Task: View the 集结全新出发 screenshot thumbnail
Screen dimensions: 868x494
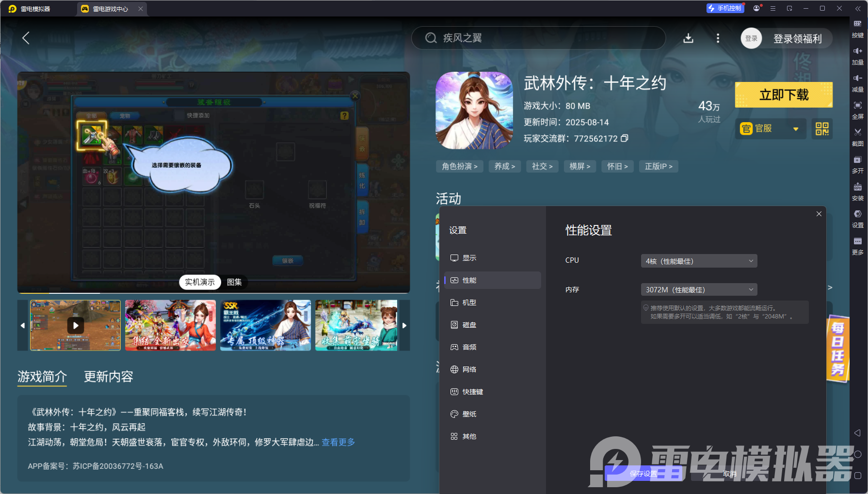Action: (170, 325)
